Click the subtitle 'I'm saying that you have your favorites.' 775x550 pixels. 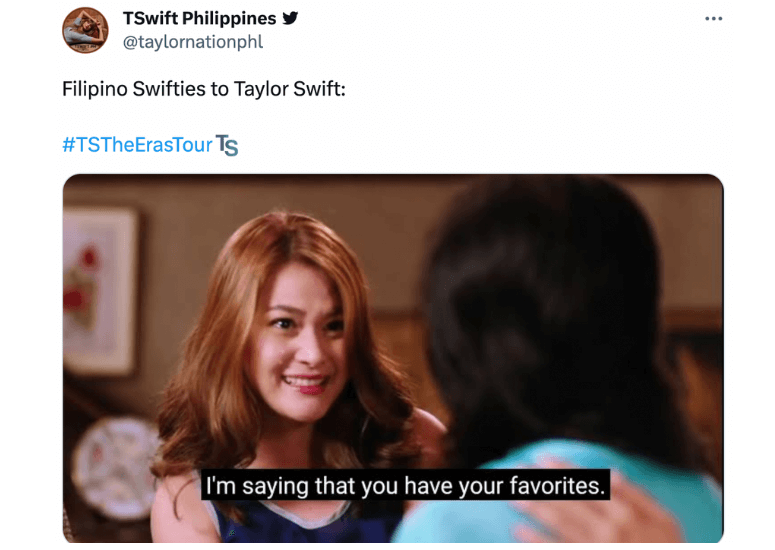(x=405, y=485)
